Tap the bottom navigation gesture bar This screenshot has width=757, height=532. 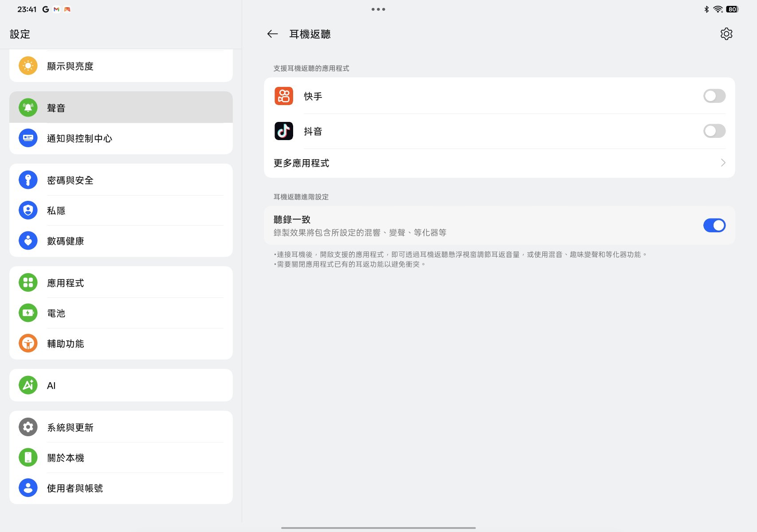point(378,528)
